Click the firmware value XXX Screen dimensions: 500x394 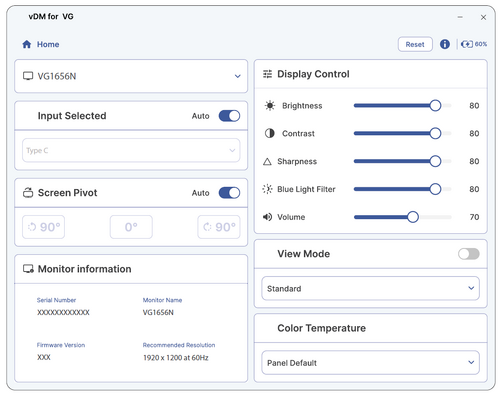click(x=44, y=357)
